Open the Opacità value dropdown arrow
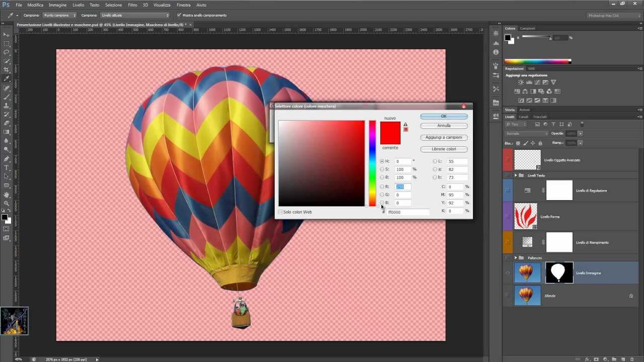The height and width of the screenshot is (362, 644). pyautogui.click(x=581, y=134)
